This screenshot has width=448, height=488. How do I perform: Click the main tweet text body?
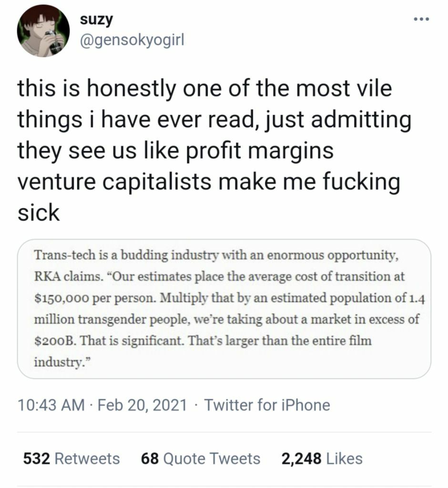(214, 150)
